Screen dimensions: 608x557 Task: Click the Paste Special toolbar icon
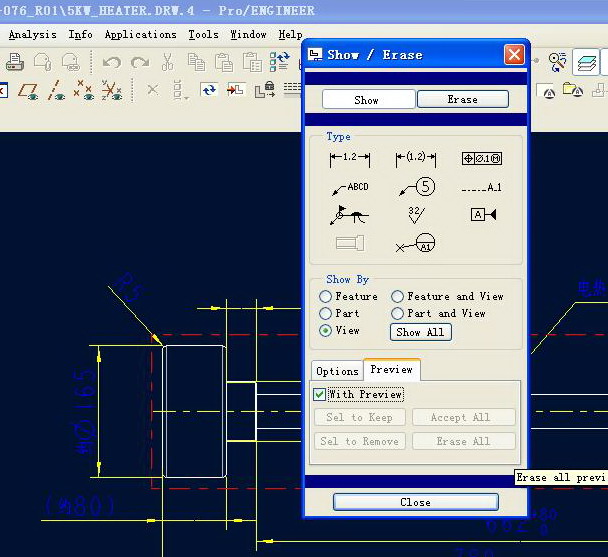(252, 62)
